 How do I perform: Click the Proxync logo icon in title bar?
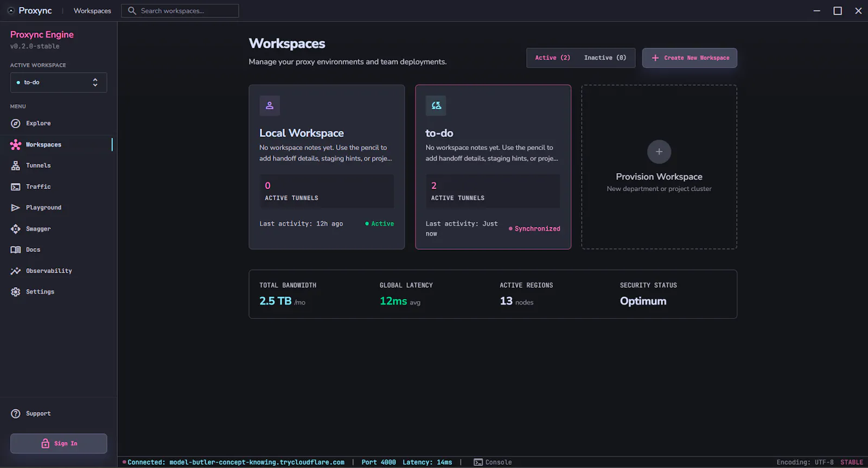[11, 11]
